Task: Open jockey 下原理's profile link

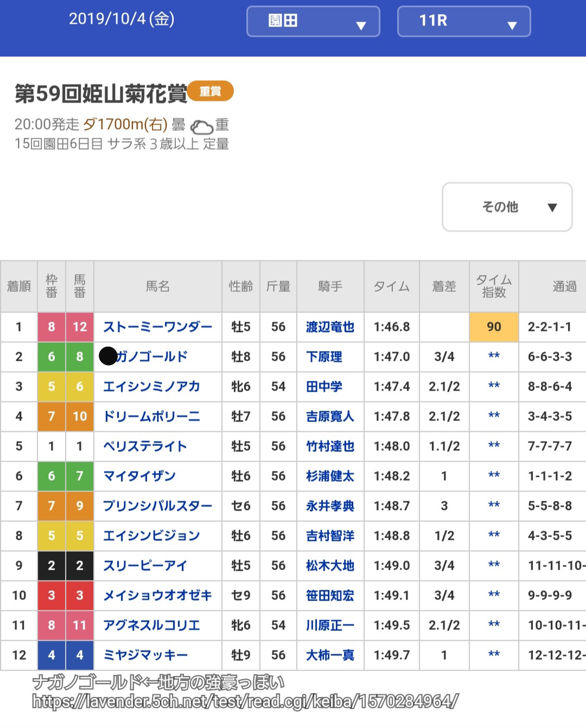Action: [x=324, y=357]
